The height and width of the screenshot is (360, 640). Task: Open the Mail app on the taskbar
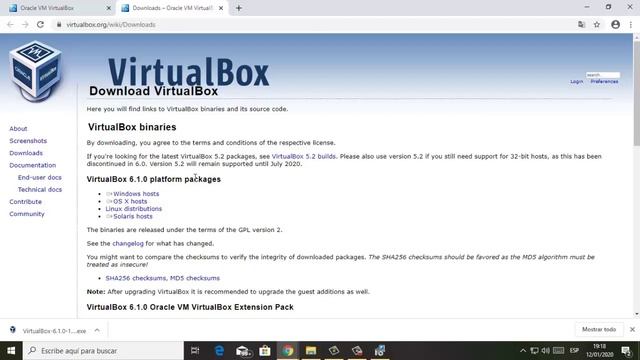click(243, 351)
